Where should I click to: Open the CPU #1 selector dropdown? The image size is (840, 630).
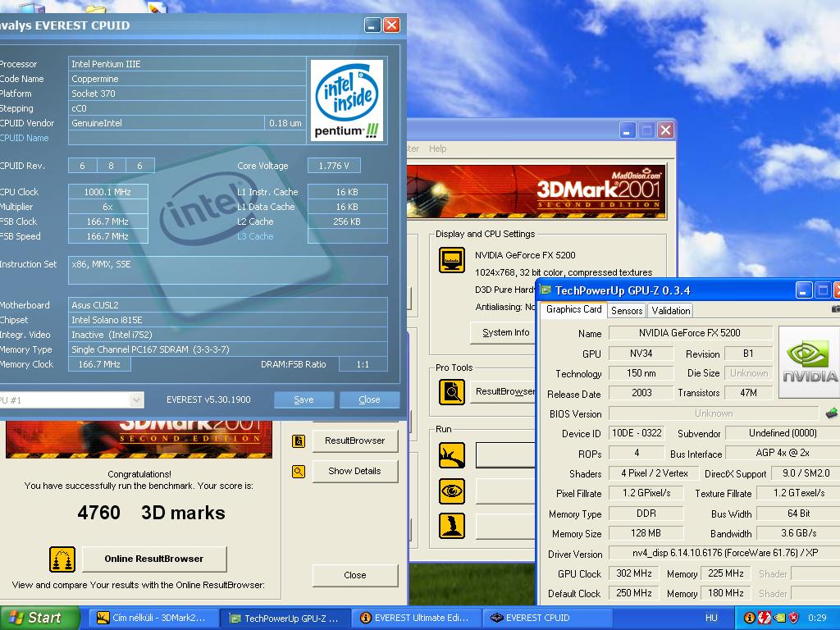[x=137, y=399]
